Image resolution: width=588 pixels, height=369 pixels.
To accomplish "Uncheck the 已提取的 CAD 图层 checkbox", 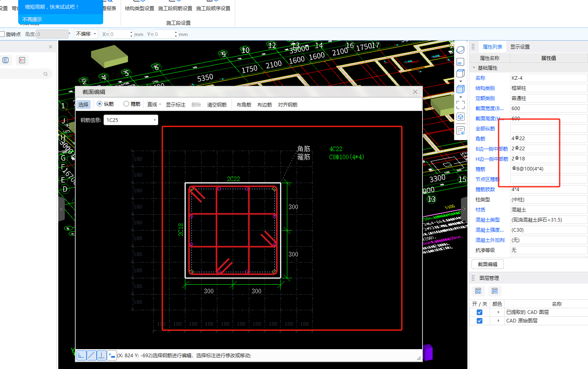I will (x=480, y=312).
